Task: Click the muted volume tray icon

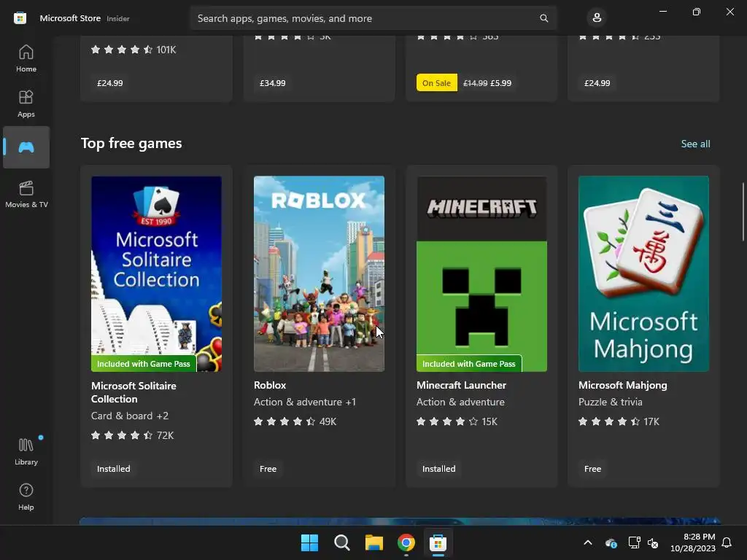Action: coord(653,542)
